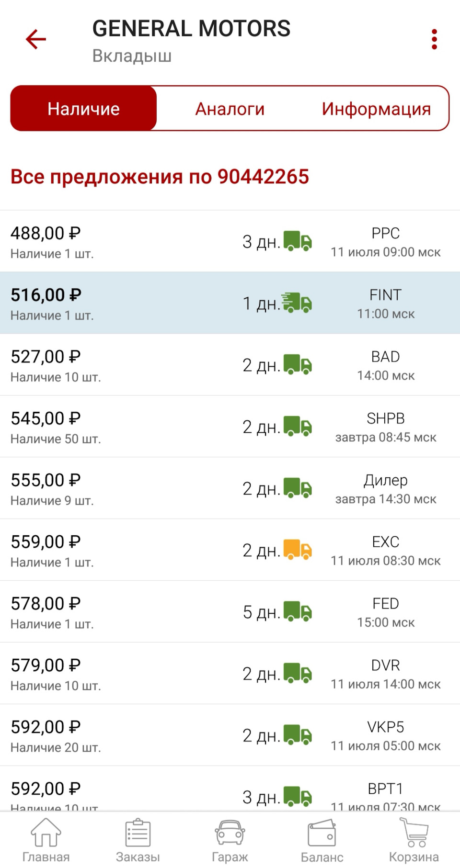Tap green truck icon in PPC row
Image resolution: width=460 pixels, height=868 pixels.
click(298, 241)
